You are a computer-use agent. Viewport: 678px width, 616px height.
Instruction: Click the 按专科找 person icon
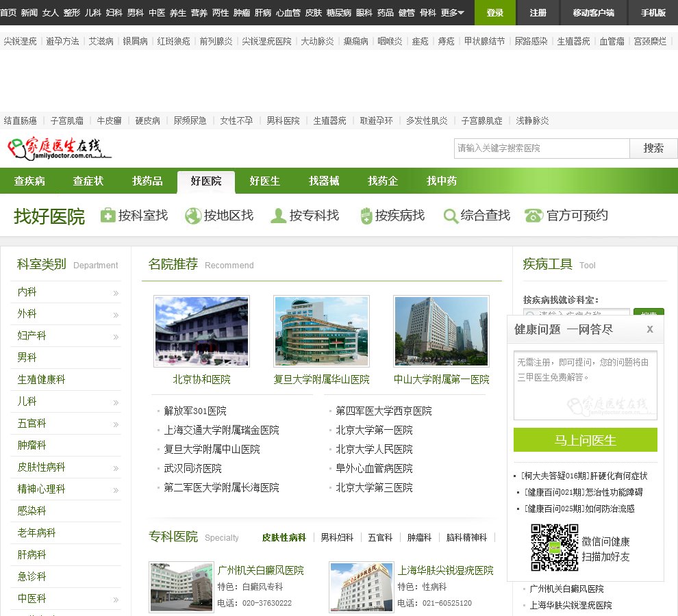278,216
